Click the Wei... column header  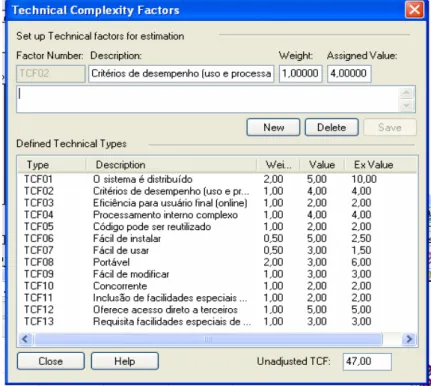[278, 165]
